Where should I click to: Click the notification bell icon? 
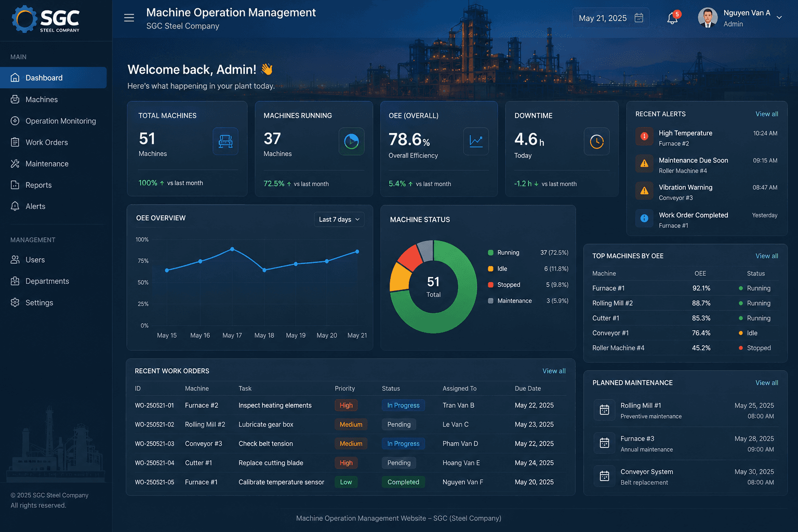[x=672, y=19]
